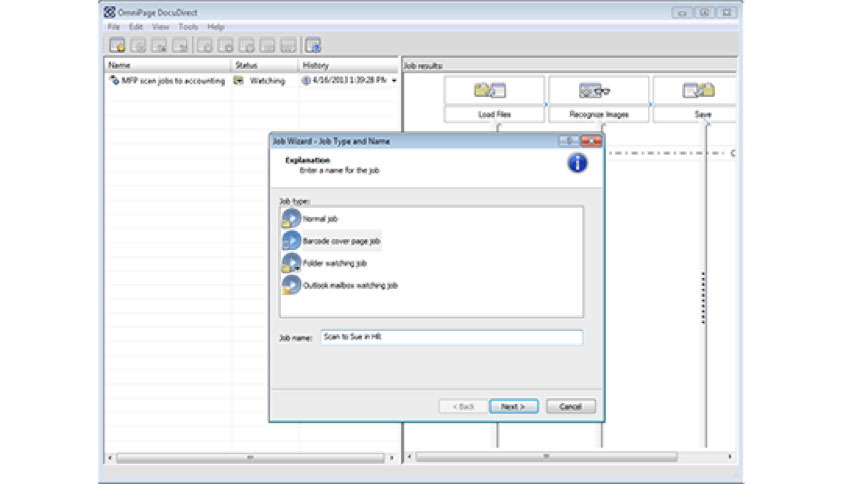Click the job list horizontal scrollbar thumb
This screenshot has height=484, width=843.
click(x=250, y=458)
